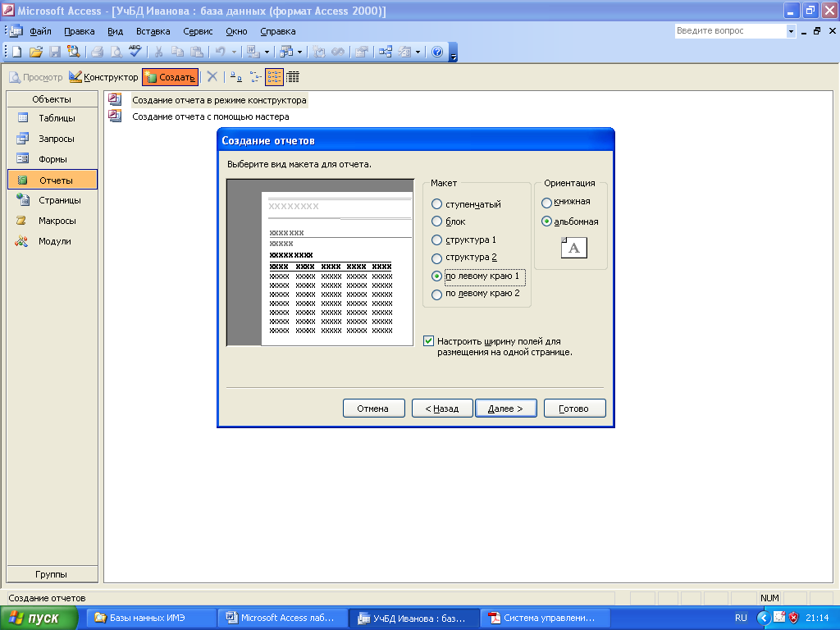Click the Access control menu icon left of Файл
The height and width of the screenshot is (630, 840).
[16, 31]
